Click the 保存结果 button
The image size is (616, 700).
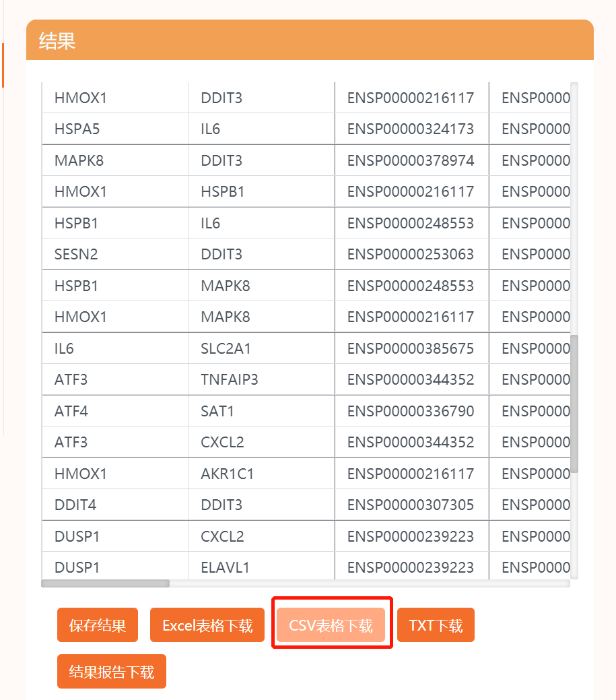click(x=98, y=625)
